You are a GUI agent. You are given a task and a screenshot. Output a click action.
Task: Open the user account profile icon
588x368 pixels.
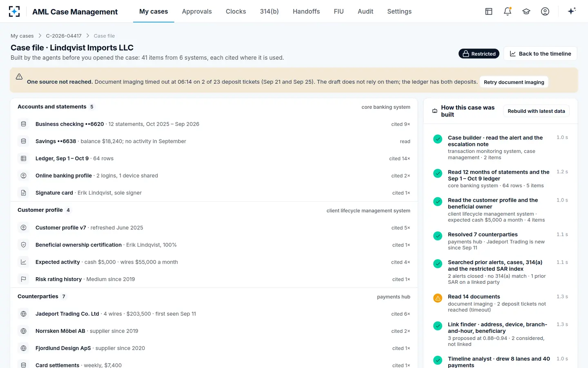tap(545, 11)
